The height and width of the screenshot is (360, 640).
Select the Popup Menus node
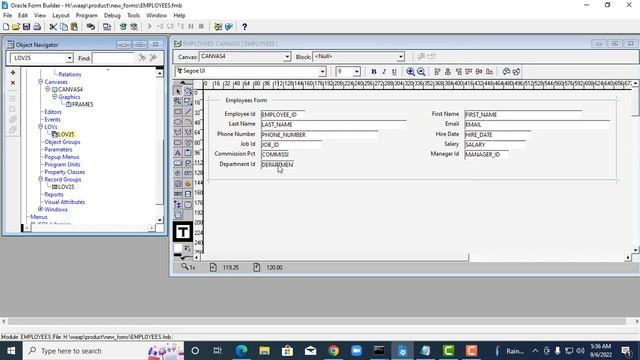62,157
